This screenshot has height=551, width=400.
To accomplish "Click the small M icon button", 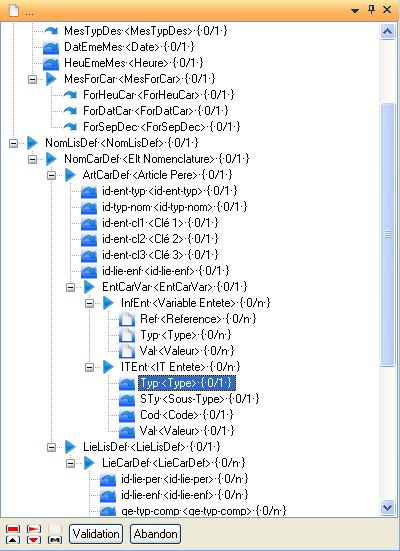I will click(55, 539).
